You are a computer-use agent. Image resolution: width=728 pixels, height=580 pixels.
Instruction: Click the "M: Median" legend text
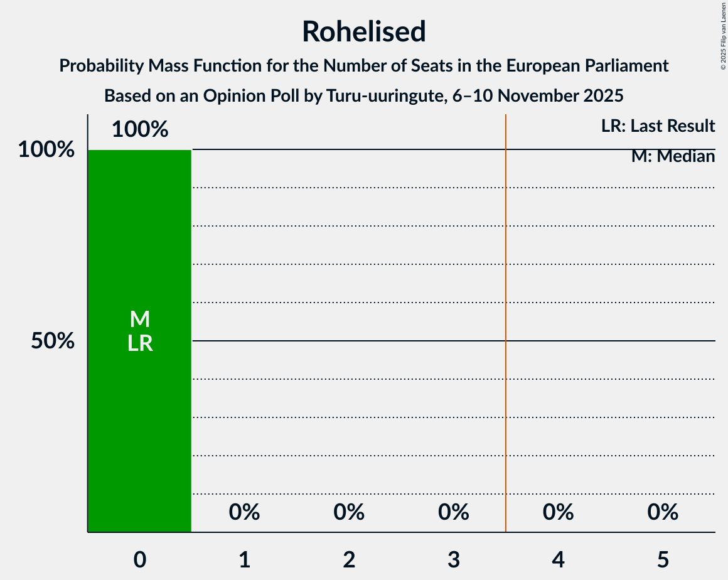673,156
